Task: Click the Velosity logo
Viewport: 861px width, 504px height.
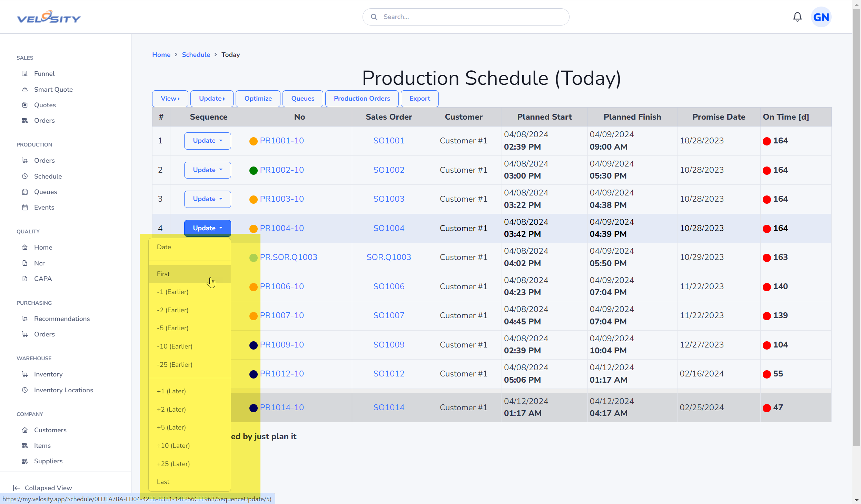Action: click(49, 17)
